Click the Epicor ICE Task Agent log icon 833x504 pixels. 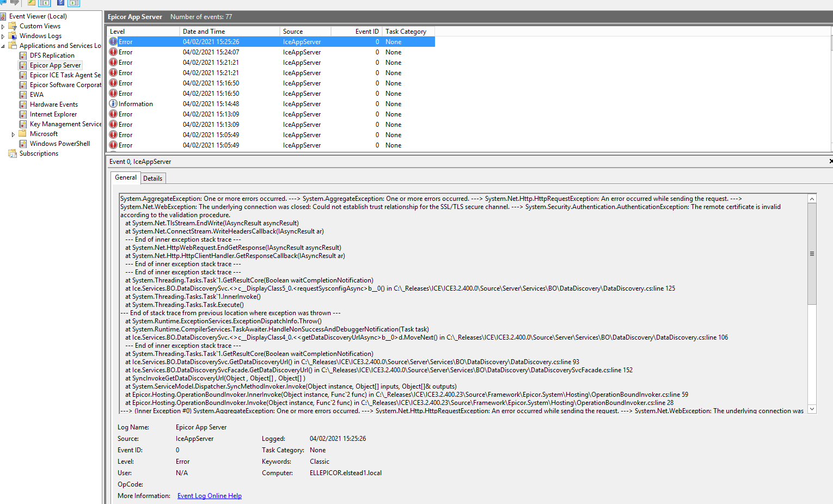(23, 75)
